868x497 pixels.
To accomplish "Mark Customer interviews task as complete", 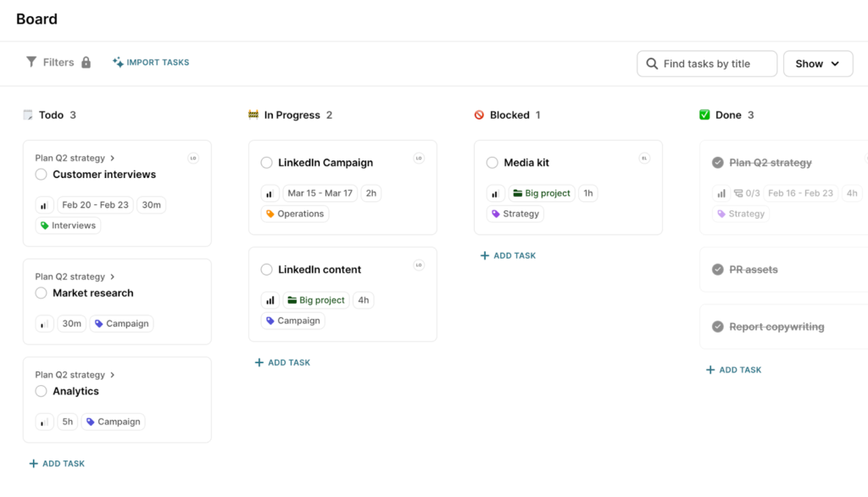I will [x=41, y=175].
